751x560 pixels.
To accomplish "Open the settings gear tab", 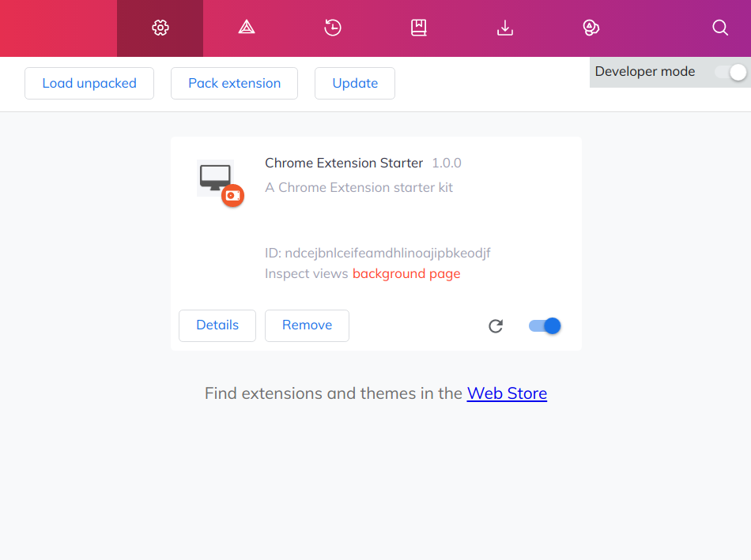I will [x=160, y=28].
